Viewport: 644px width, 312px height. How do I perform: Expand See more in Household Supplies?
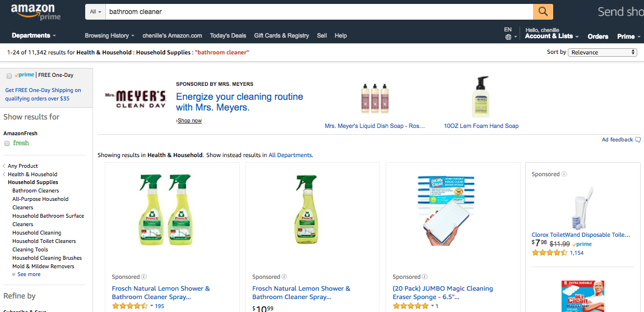click(28, 274)
